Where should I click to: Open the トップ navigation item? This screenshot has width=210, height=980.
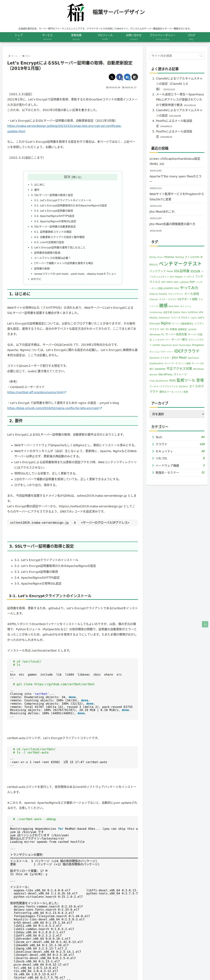(x=19, y=37)
